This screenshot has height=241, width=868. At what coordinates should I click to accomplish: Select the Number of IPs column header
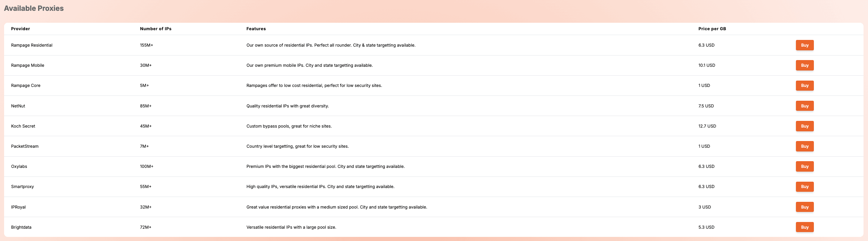[156, 29]
